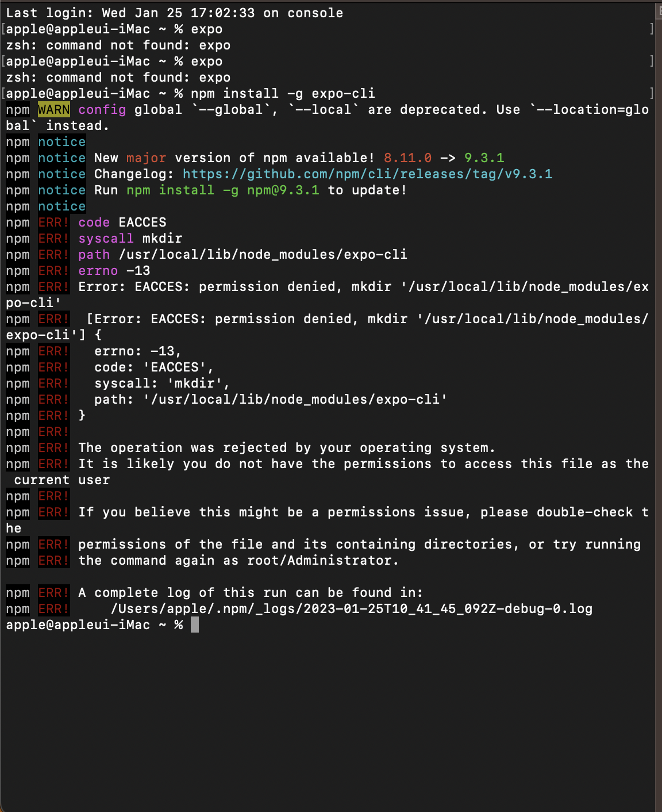This screenshot has width=662, height=812.
Task: Click the debug-0.log file path
Action: click(x=352, y=608)
